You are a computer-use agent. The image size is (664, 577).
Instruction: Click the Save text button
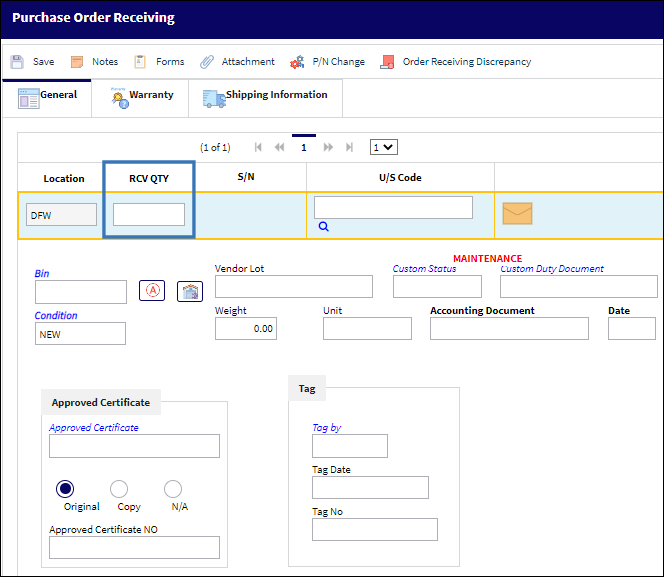[x=44, y=62]
